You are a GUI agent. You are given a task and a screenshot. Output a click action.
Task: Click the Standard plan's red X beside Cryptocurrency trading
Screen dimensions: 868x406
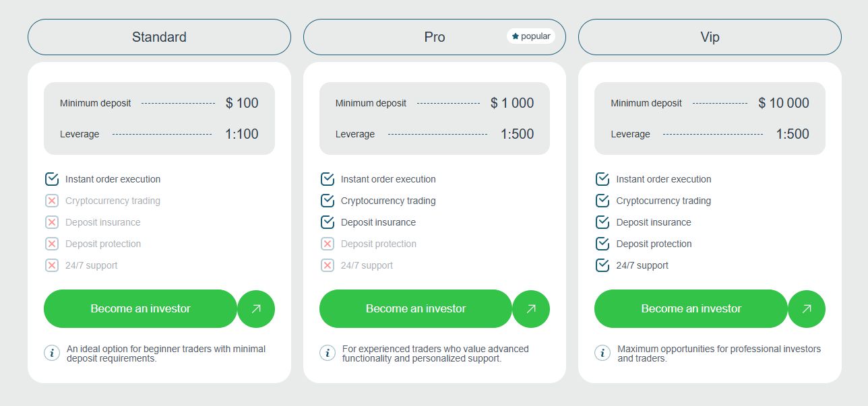[x=52, y=201]
